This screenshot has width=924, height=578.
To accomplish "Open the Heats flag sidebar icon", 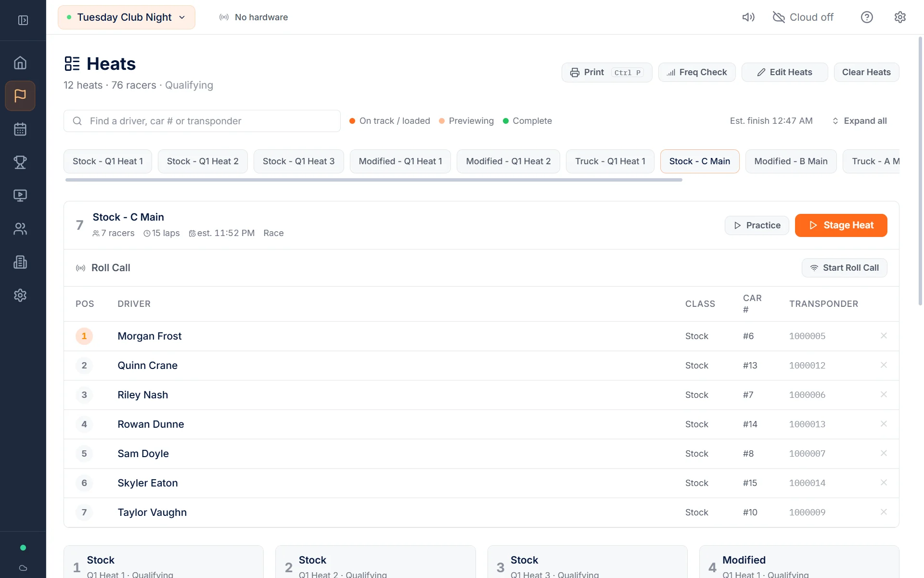I will [20, 96].
